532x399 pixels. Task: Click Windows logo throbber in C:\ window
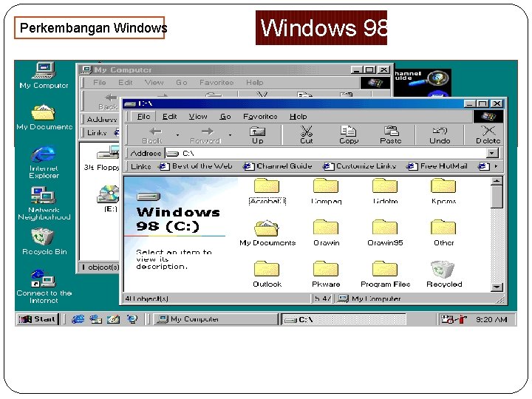pos(488,117)
